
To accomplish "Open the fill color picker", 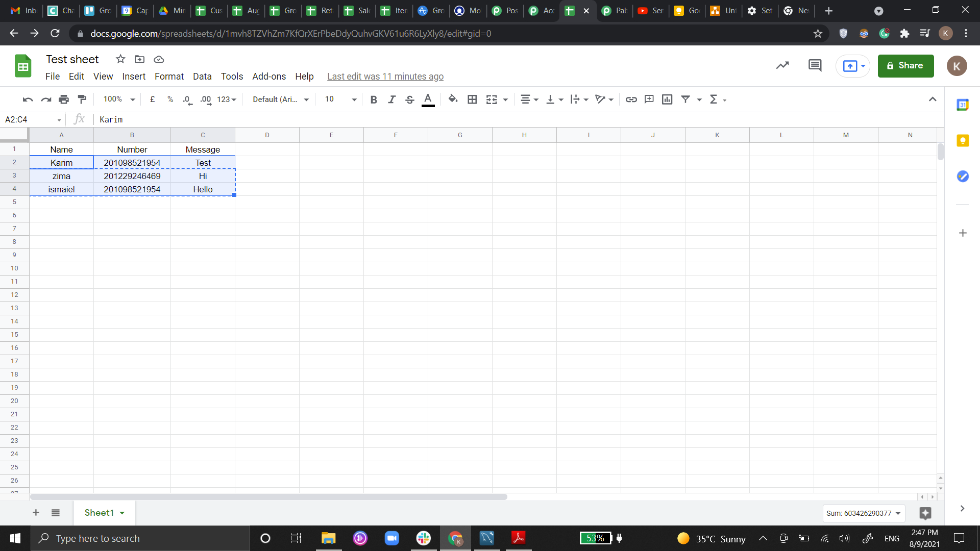I will click(x=453, y=99).
